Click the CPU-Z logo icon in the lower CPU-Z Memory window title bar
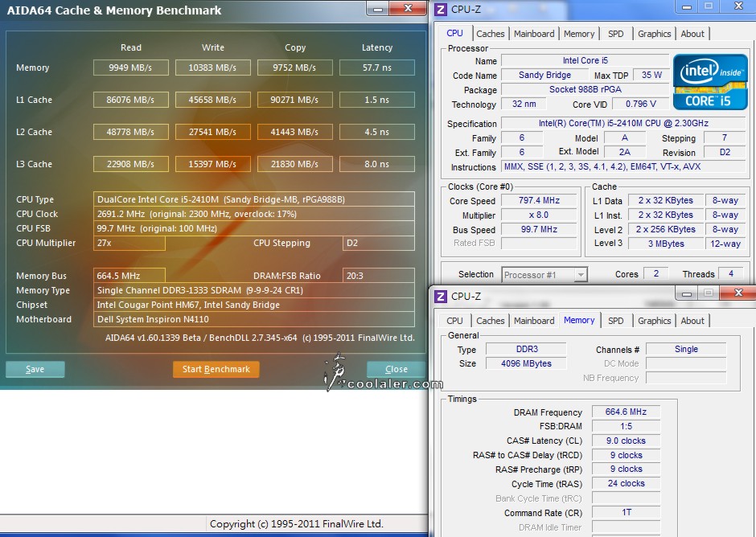Image resolution: width=756 pixels, height=537 pixels. coord(441,296)
